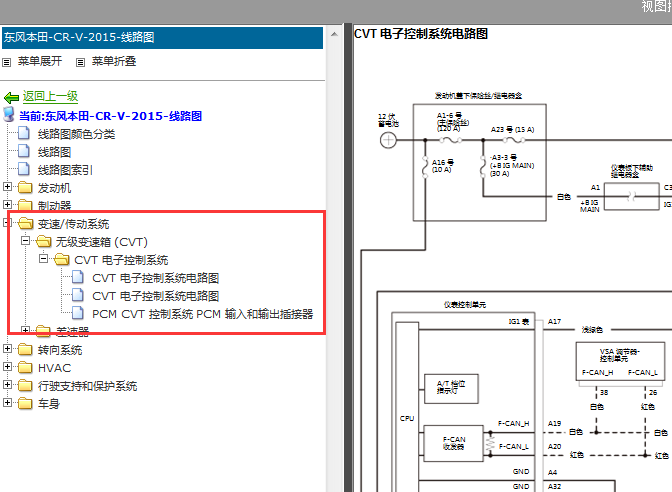The width and height of the screenshot is (672, 492).
Task: Open second CVT 电子控制系统电路图 entry
Action: pyautogui.click(x=156, y=296)
